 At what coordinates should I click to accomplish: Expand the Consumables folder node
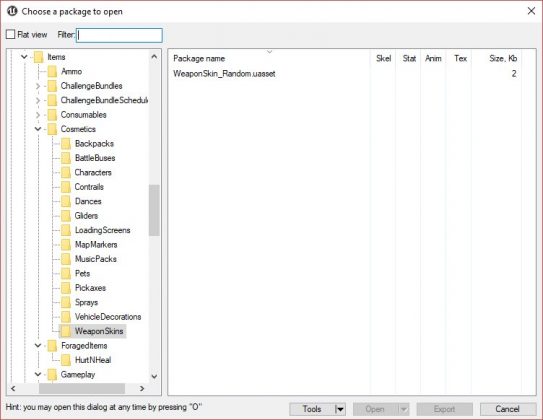pyautogui.click(x=38, y=115)
